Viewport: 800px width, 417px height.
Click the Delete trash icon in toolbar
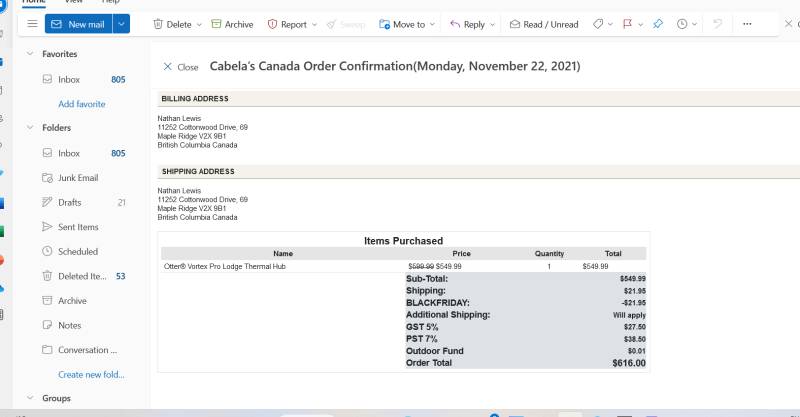pyautogui.click(x=158, y=24)
